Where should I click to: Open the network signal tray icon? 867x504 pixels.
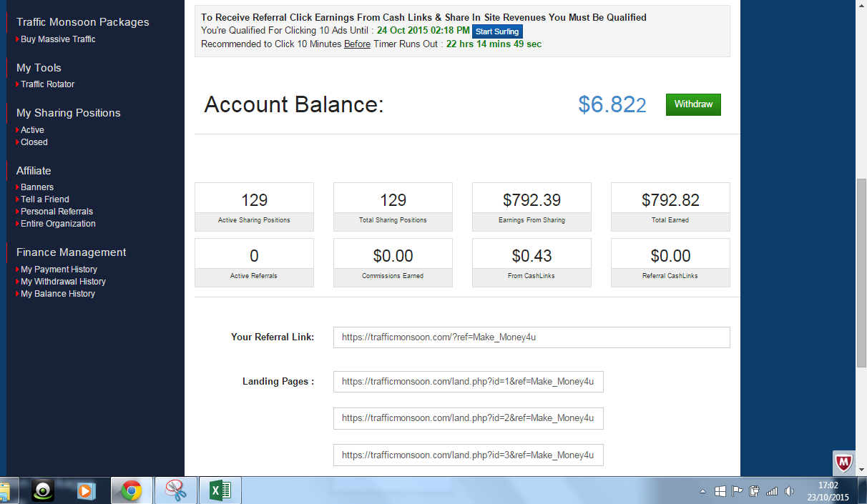(x=772, y=491)
